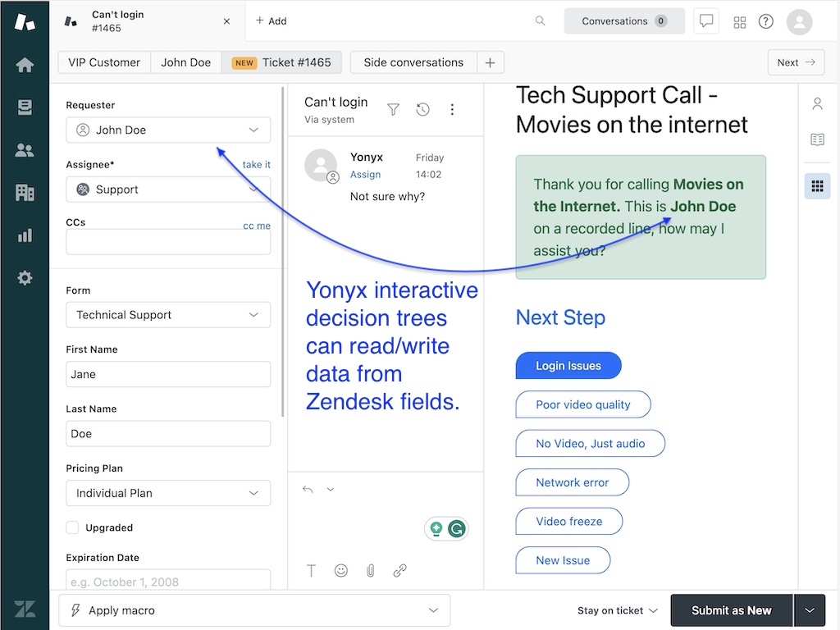Attach a file with the paperclip icon
840x630 pixels.
tap(370, 570)
